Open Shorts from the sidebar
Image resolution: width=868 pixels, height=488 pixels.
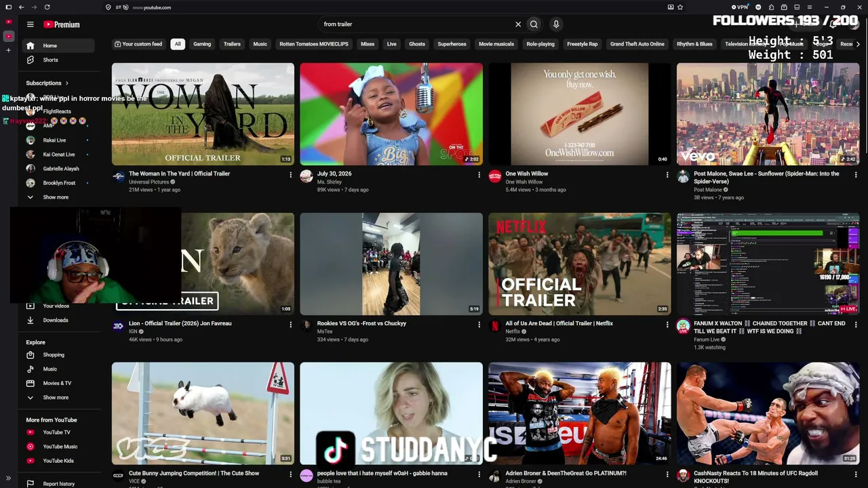[57, 60]
